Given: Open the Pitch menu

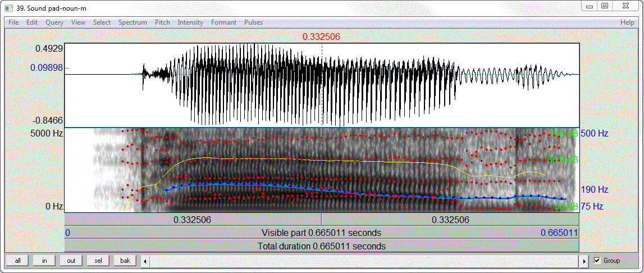Looking at the screenshot, I should pos(162,22).
